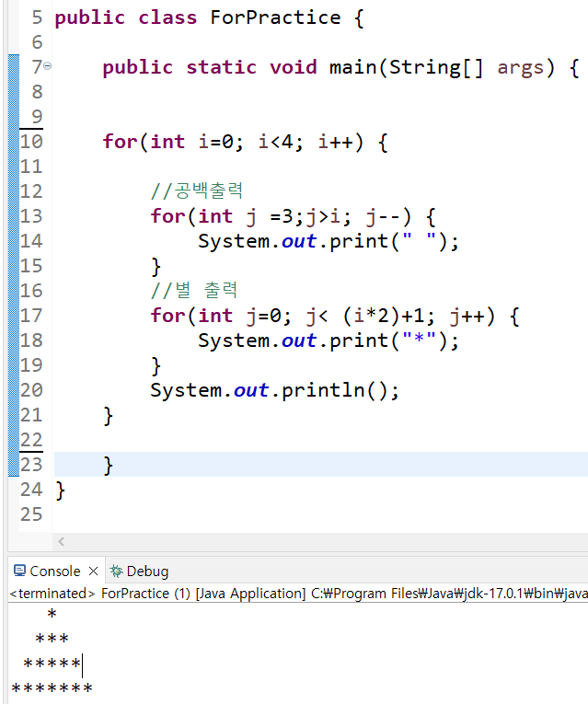Click line number 10 in the gutter
This screenshot has width=588, height=704.
[31, 142]
